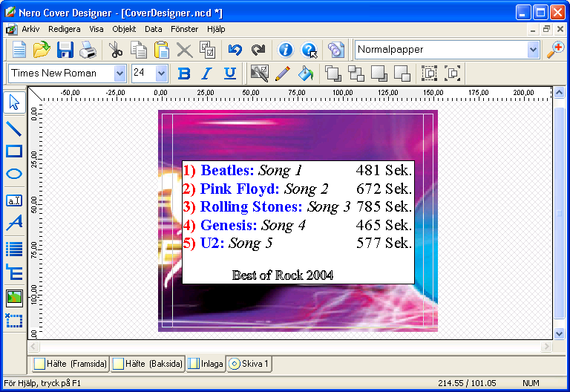Open the Objekt menu
The width and height of the screenshot is (570, 392).
(x=124, y=29)
